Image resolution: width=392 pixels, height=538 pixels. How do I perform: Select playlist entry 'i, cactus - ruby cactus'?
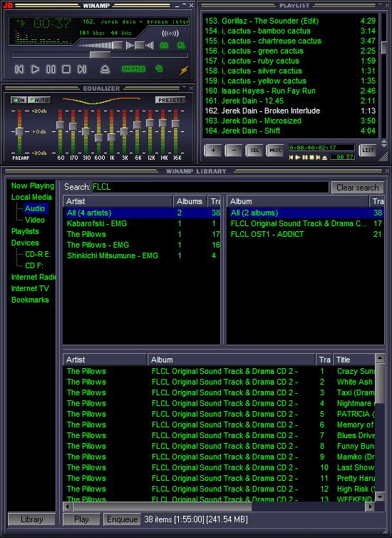290,61
